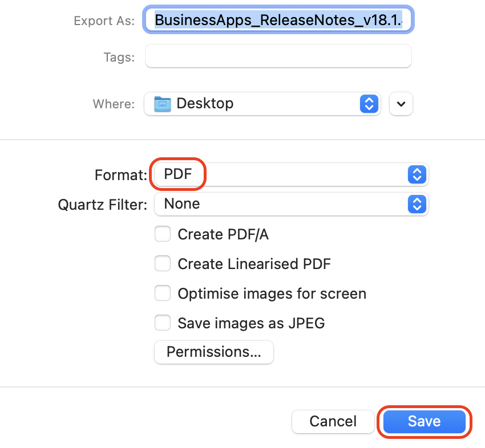Open the Permissions dialog
Image resolution: width=485 pixels, height=448 pixels.
pos(213,352)
